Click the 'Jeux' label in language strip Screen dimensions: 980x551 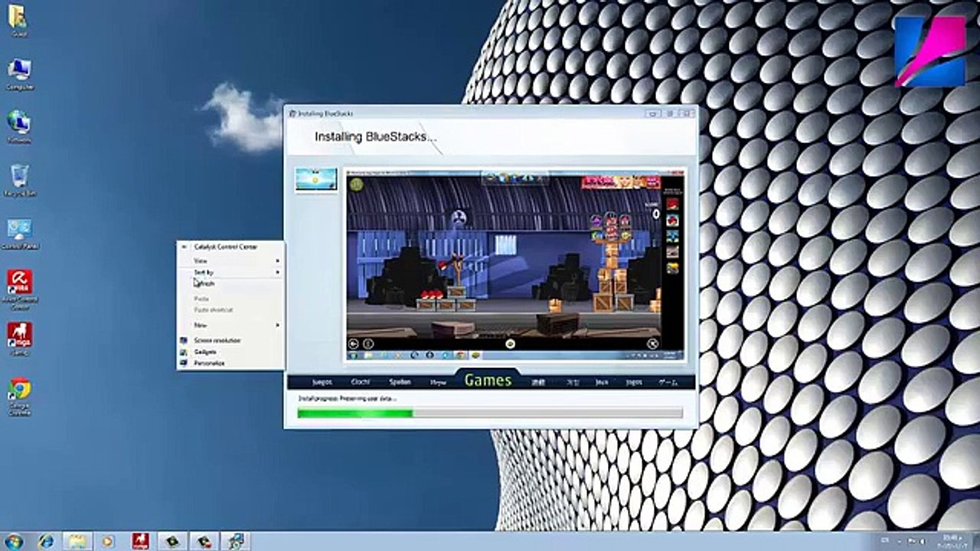point(601,382)
